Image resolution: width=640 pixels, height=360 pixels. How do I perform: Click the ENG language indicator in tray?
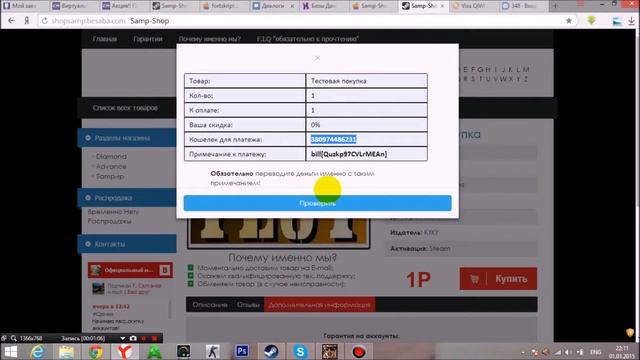[596, 352]
